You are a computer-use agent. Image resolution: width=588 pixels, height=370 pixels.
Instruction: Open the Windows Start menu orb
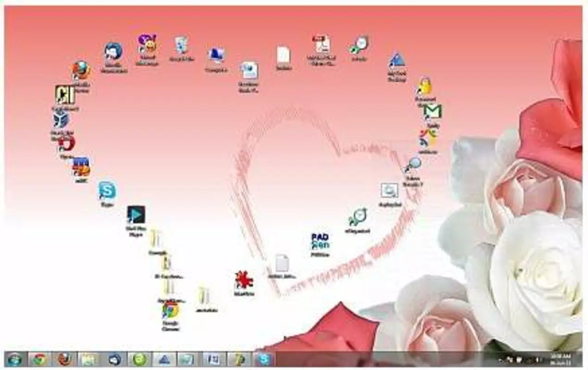tap(14, 359)
